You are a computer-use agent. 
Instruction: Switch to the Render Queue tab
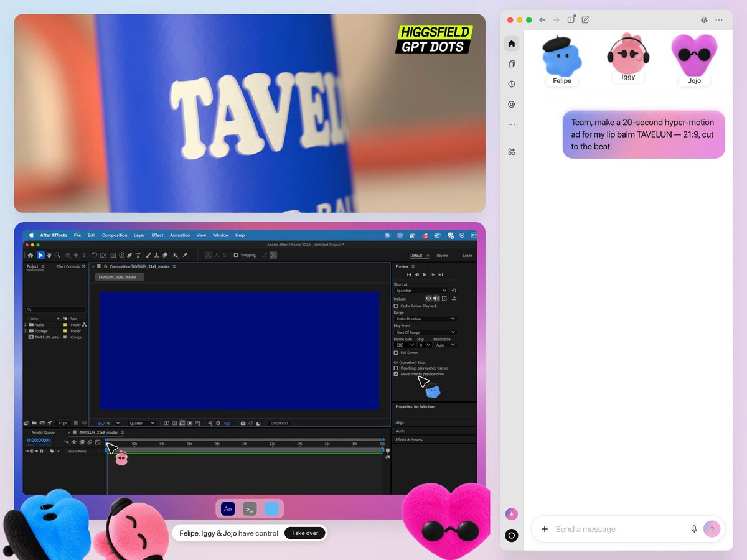(44, 432)
